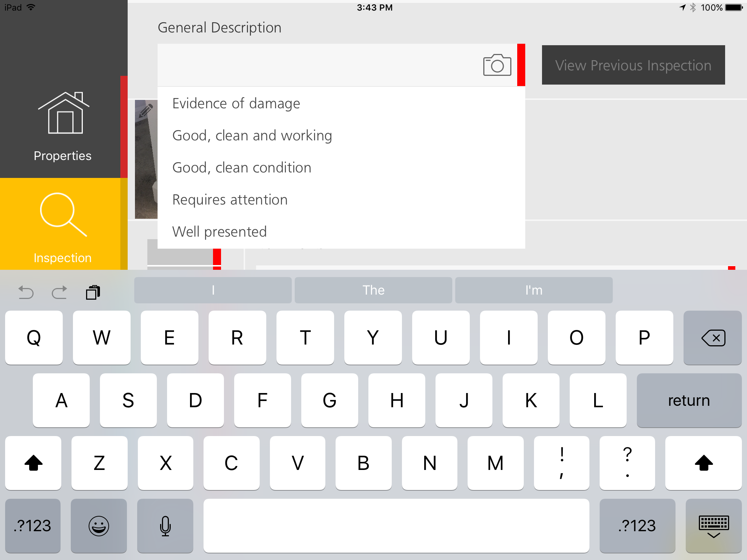Tap the G key
The width and height of the screenshot is (747, 560).
point(330,400)
